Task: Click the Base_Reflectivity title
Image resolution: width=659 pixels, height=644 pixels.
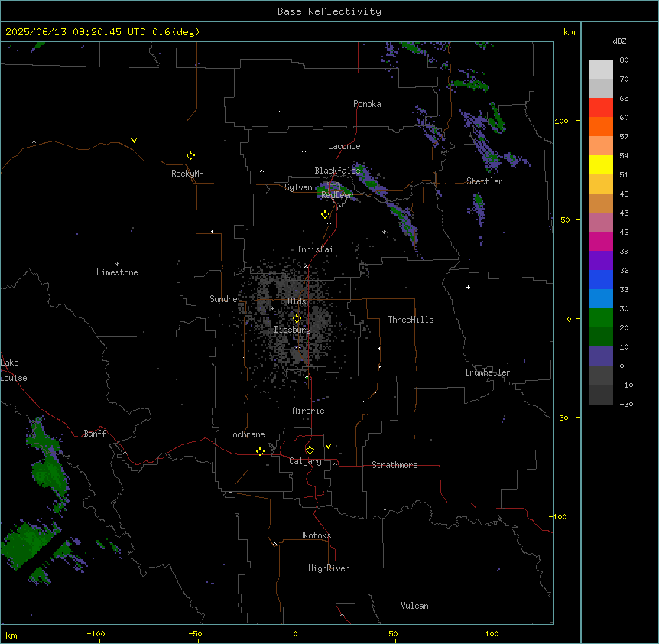Action: tap(329, 11)
